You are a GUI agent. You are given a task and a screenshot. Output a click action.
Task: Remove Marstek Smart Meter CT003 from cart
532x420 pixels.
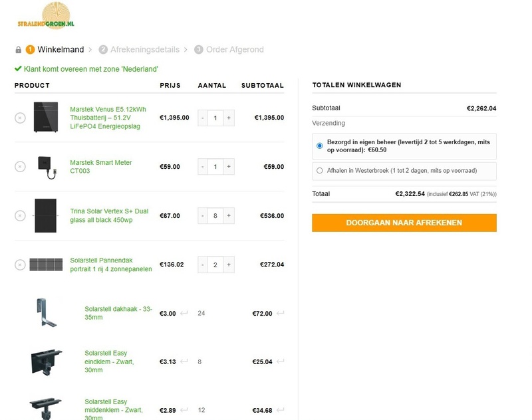20,167
